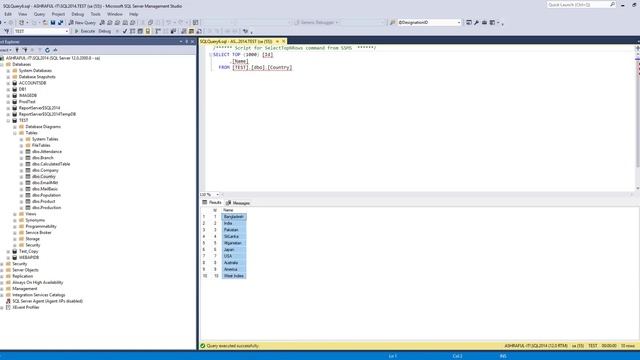Expand the ACCOUNTSDB database node
The image size is (640, 360).
pos(8,83)
